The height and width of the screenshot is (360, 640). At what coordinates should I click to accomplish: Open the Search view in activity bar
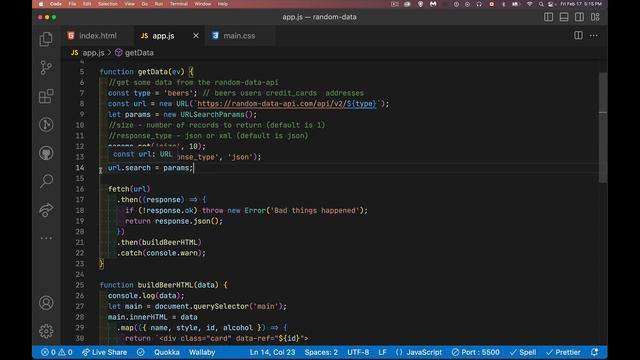click(46, 181)
